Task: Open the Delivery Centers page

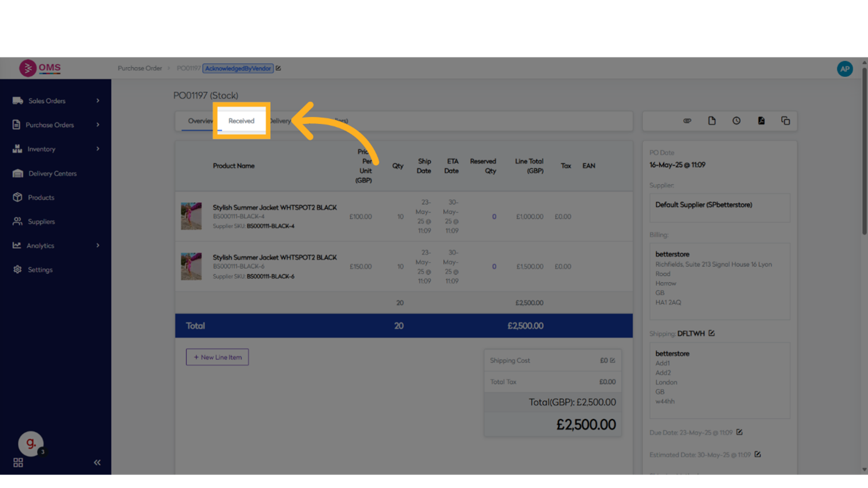Action: [52, 174]
